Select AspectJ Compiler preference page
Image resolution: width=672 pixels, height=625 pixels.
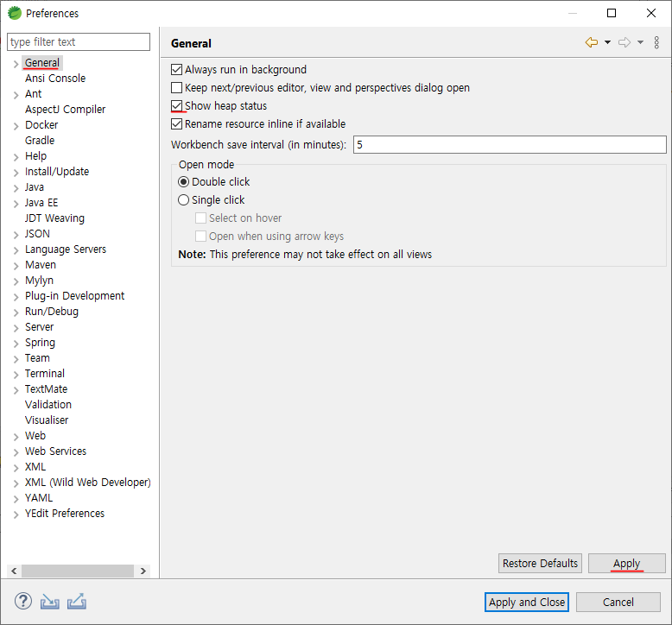[65, 110]
